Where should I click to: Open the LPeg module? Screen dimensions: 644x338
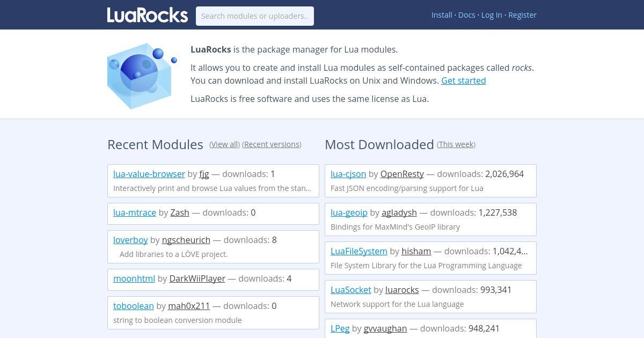point(340,328)
